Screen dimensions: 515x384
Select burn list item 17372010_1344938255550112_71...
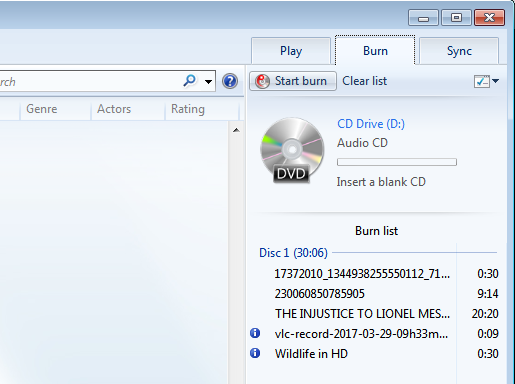coord(362,274)
